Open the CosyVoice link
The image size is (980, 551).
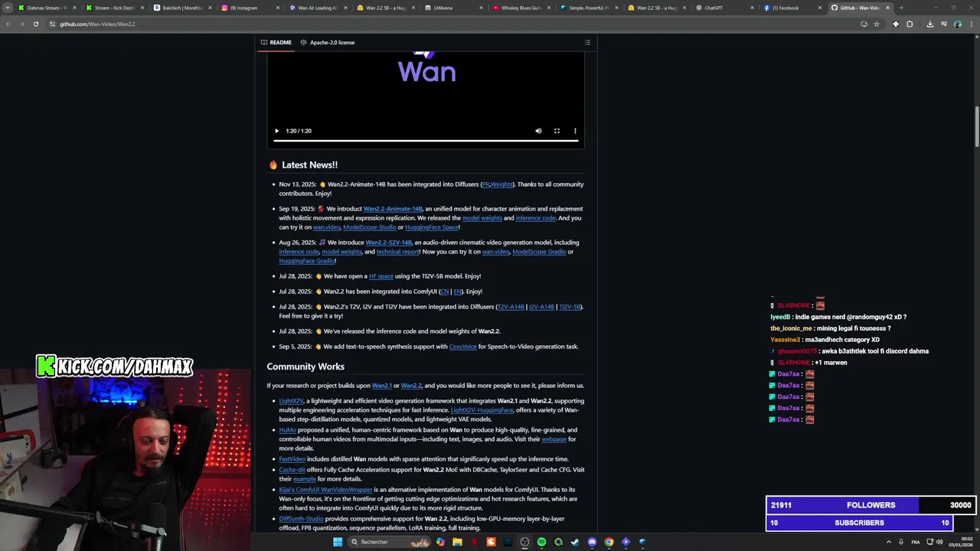tap(462, 347)
